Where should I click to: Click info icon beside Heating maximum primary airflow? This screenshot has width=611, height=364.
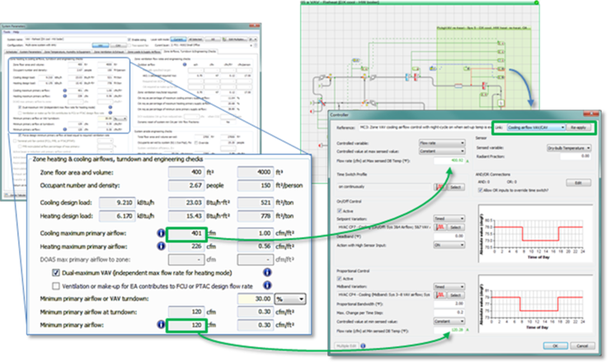click(160, 245)
